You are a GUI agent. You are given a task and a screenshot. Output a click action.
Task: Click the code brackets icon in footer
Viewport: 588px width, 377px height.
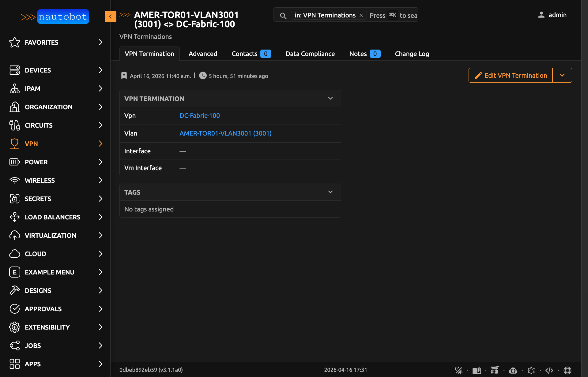coord(549,370)
